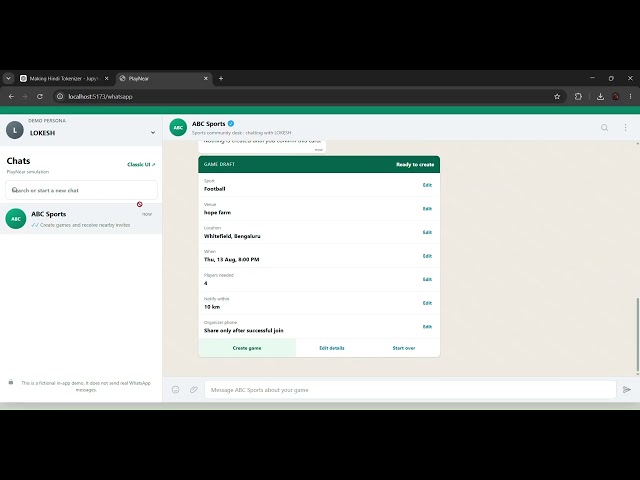Reload the page with refresh icon
Screen dimensions: 640x480
40,97
